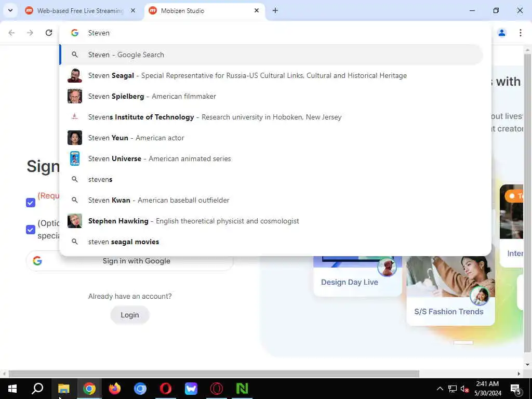Screen dimensions: 532x399
Task: Pick the 'stevens' search suggestion
Action: click(271, 179)
